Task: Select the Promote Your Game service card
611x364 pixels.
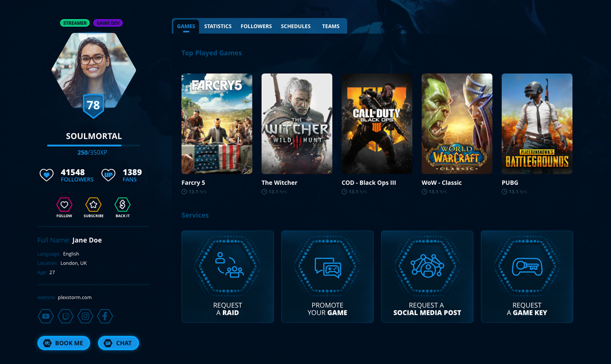Action: (327, 276)
